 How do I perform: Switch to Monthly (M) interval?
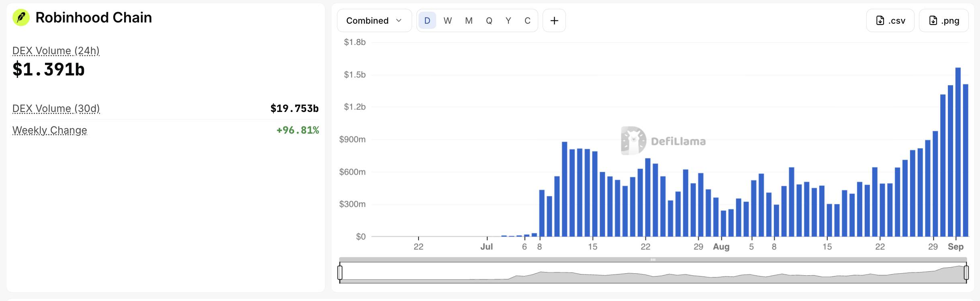pyautogui.click(x=468, y=20)
